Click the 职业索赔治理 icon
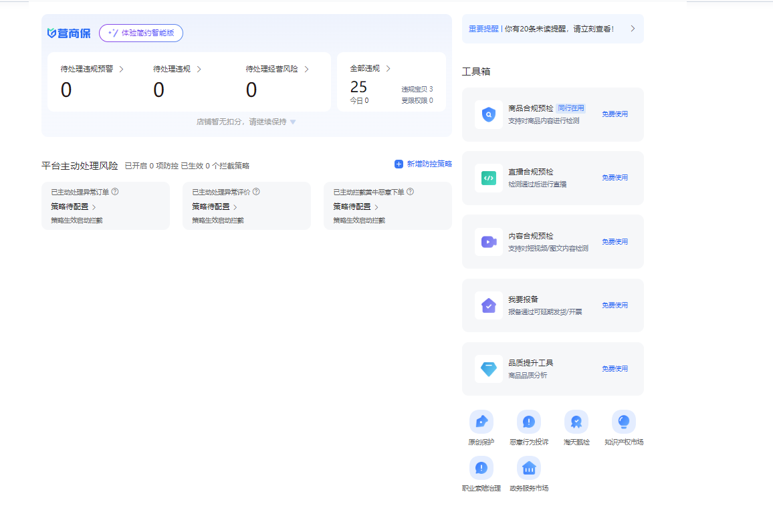 481,468
